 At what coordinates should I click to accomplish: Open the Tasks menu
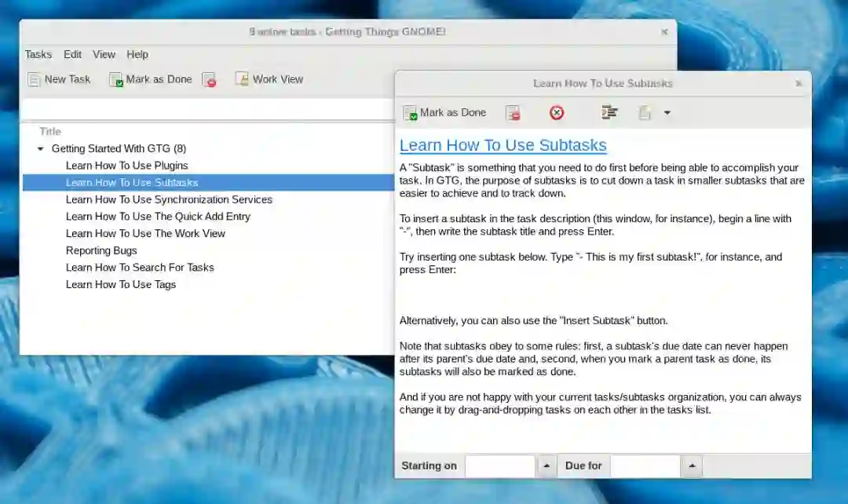(x=38, y=55)
